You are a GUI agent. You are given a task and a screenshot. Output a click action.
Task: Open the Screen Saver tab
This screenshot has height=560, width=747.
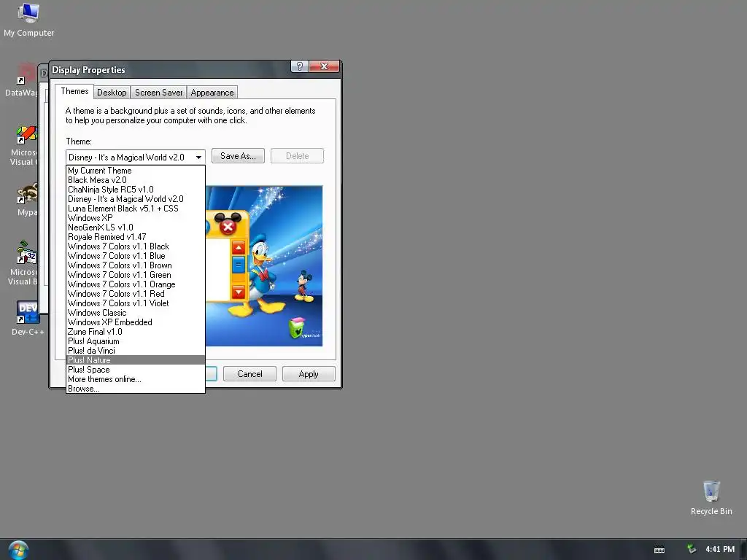(158, 93)
